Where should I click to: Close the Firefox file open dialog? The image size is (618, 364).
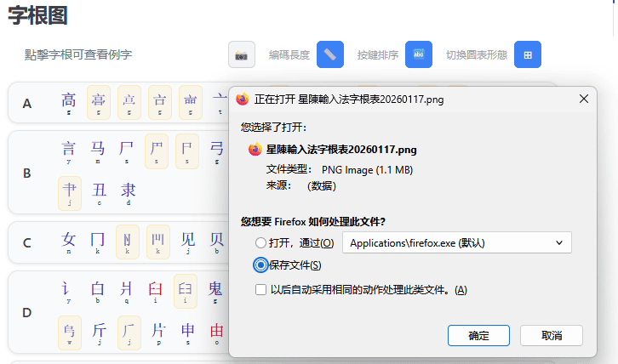[584, 99]
